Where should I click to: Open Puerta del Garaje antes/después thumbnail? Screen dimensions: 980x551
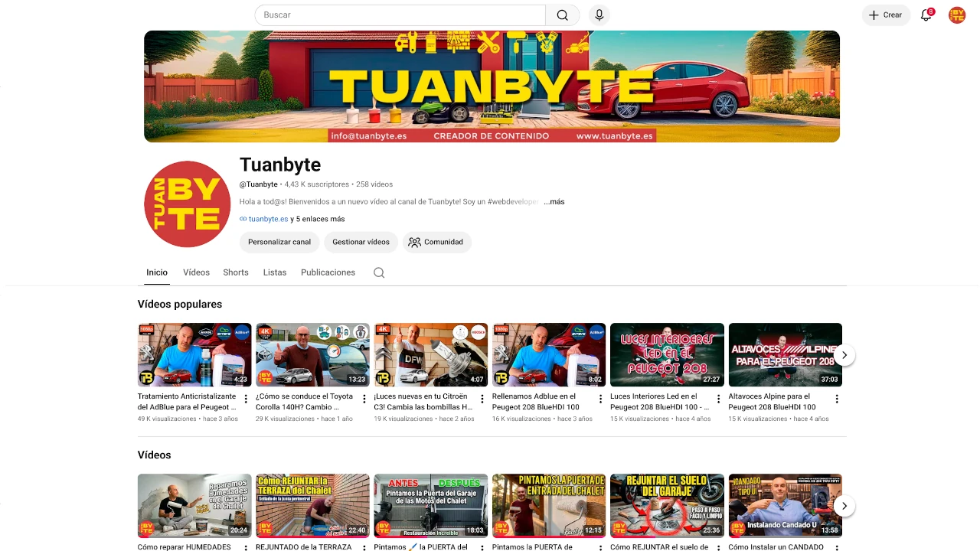[x=431, y=506]
